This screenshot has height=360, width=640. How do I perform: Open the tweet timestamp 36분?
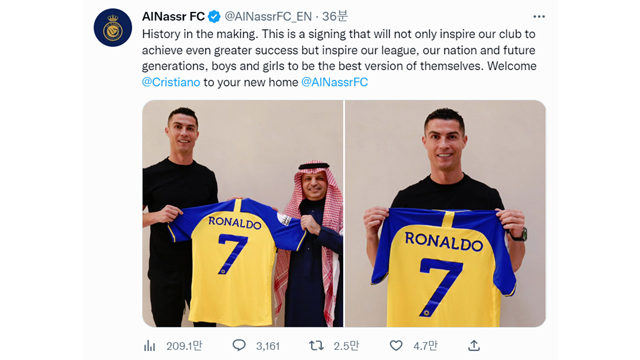[335, 16]
